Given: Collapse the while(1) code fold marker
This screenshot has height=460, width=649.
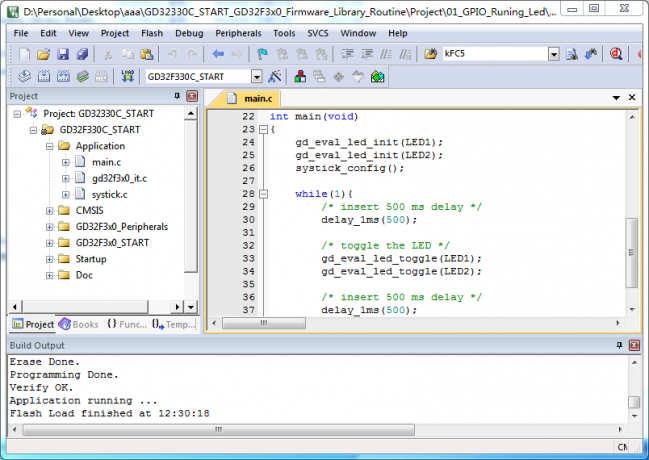Looking at the screenshot, I should coord(262,194).
